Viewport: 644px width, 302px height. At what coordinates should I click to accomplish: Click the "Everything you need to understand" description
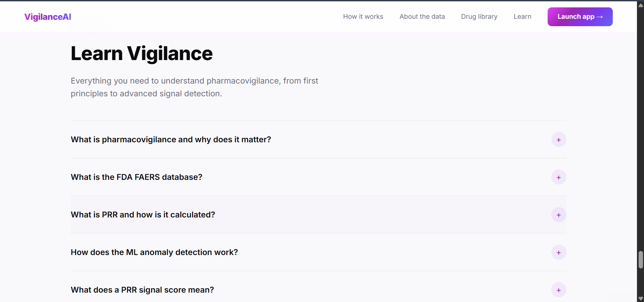(x=194, y=87)
